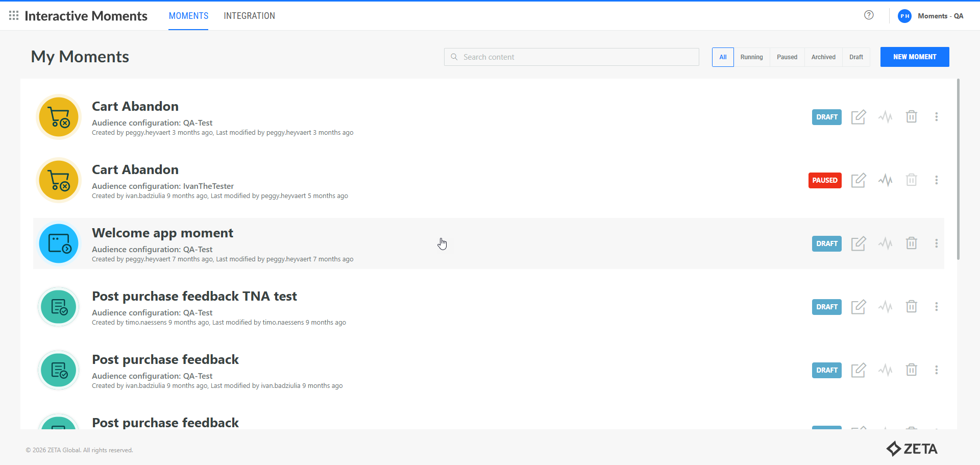Select the Running filter
The image size is (980, 465).
(751, 57)
